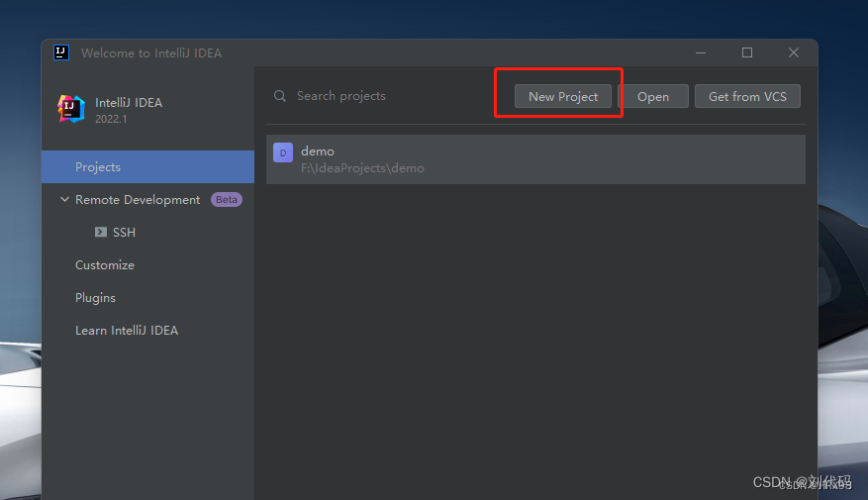Screen dimensions: 868x500
Task: Collapse the Remote Development section
Action: coord(64,199)
